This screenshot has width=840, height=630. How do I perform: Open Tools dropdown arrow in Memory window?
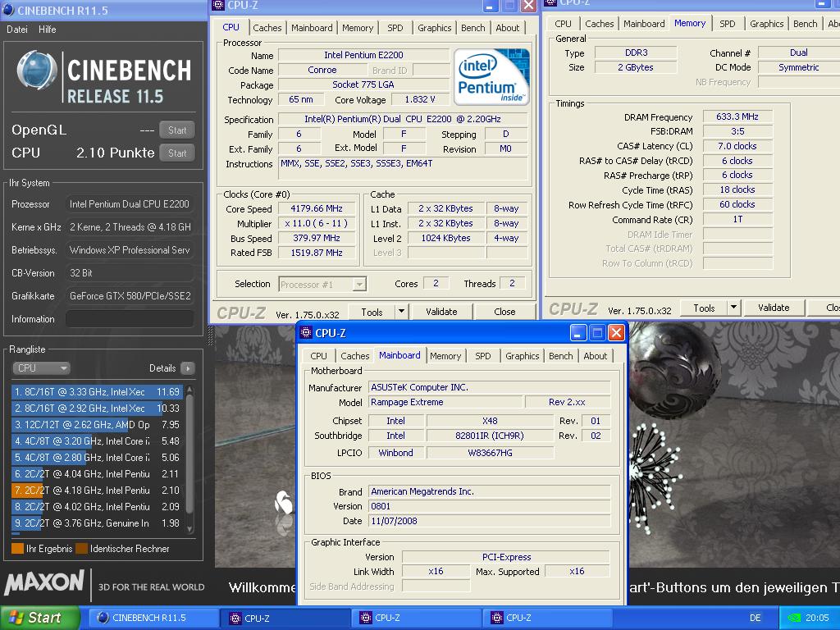(734, 308)
